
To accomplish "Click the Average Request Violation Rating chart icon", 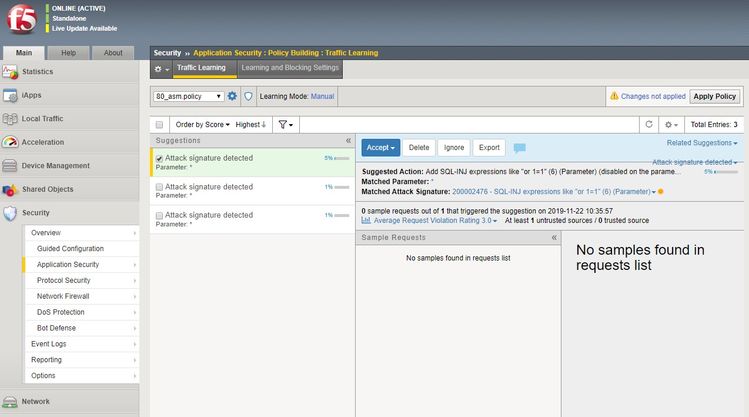I will click(x=366, y=220).
